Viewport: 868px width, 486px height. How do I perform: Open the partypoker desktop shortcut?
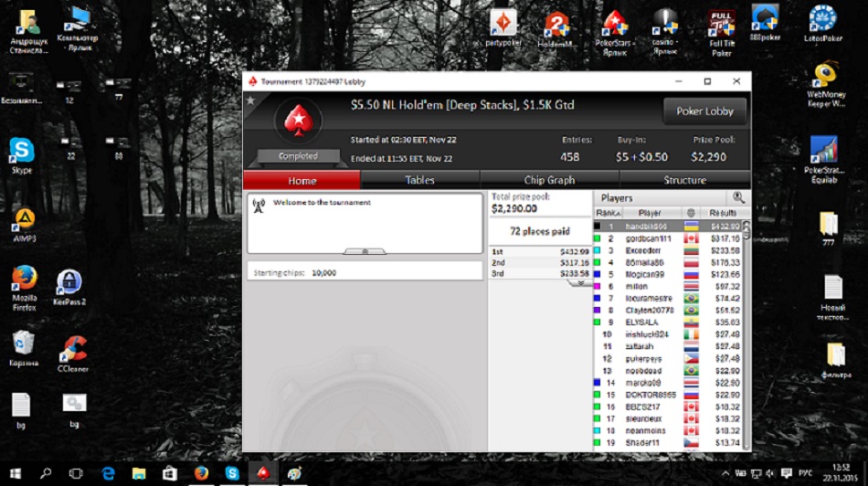[x=503, y=27]
